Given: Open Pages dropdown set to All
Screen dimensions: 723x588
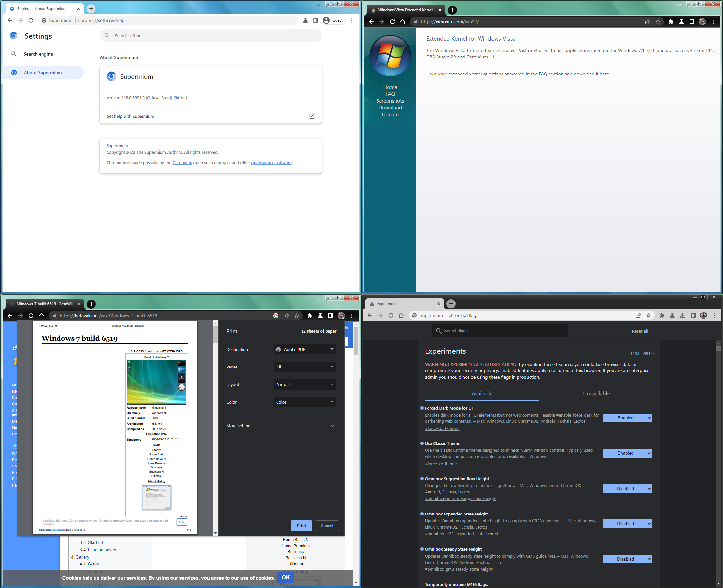Looking at the screenshot, I should click(305, 367).
